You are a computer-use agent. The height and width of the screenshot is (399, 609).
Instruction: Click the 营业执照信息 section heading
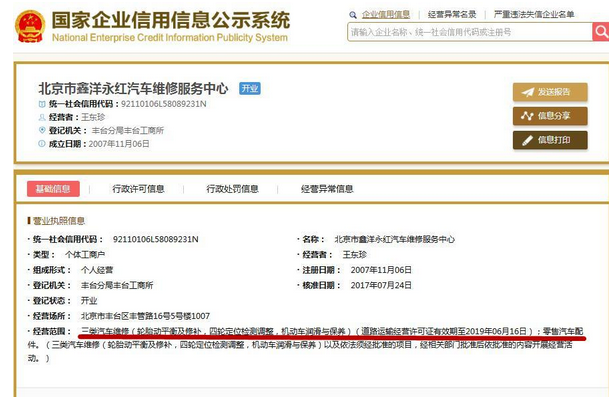click(x=59, y=221)
